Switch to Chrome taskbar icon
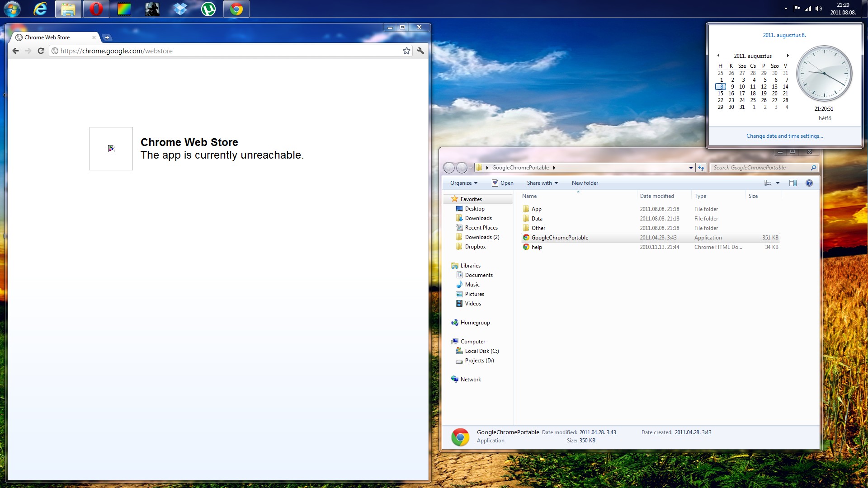868x488 pixels. tap(236, 9)
